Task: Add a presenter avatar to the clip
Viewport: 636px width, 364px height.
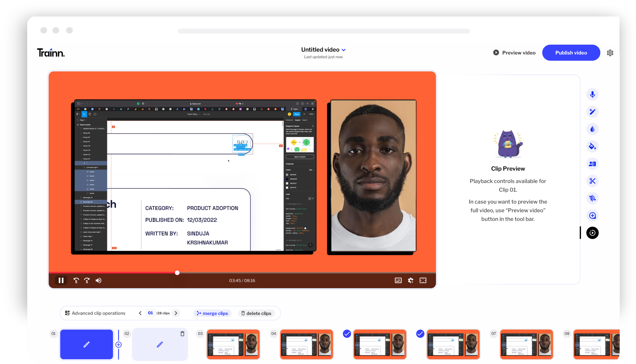Action: click(x=592, y=164)
